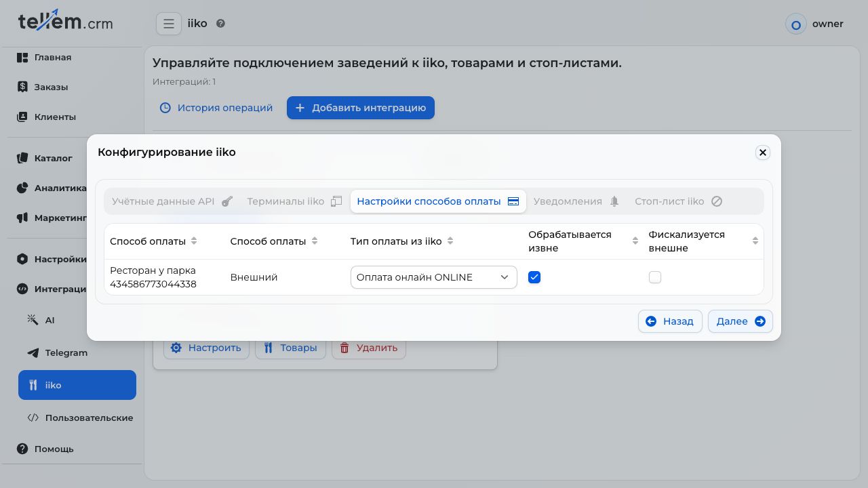Click the Пользовательские code brackets icon
The width and height of the screenshot is (868, 488).
tap(33, 418)
